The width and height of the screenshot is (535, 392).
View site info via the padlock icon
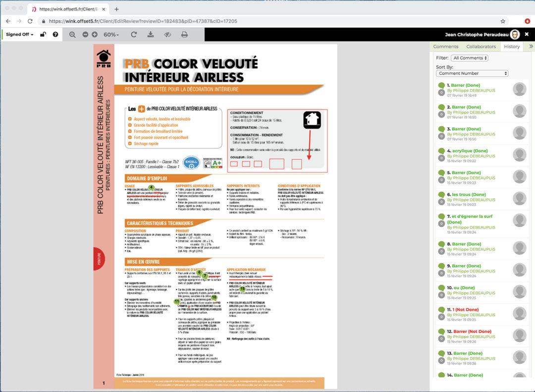click(43, 21)
